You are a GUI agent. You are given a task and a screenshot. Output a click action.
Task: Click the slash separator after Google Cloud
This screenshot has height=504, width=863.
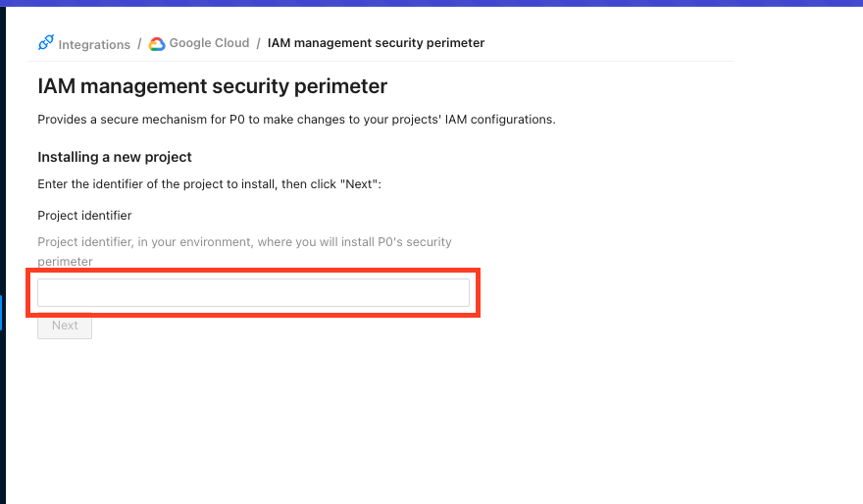259,43
